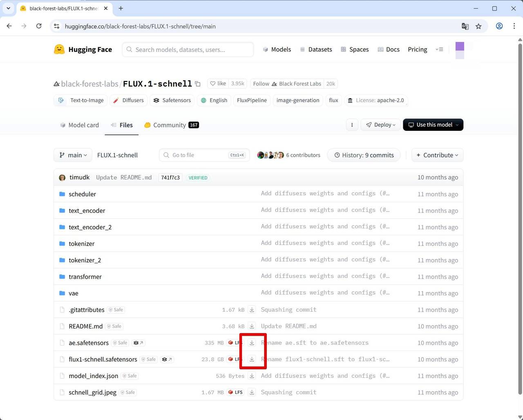Download README.md using its download icon

tap(252, 326)
